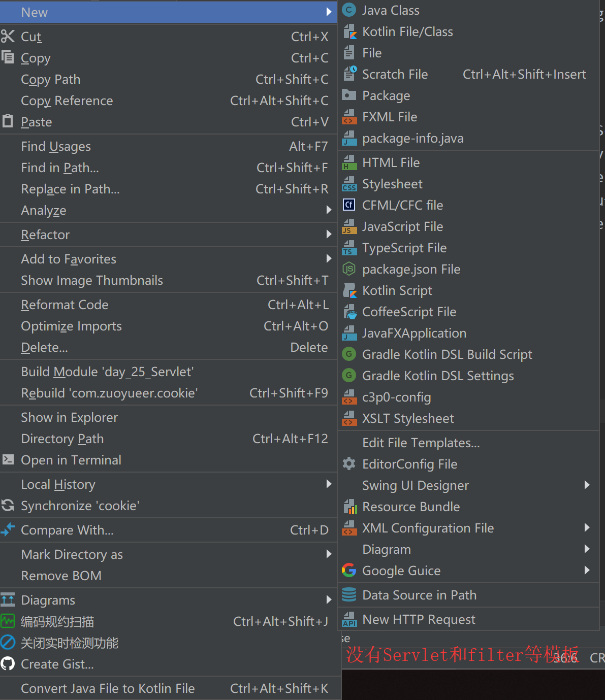The height and width of the screenshot is (700, 605).
Task: Click the Create Gist GitHub icon
Action: pos(8,664)
